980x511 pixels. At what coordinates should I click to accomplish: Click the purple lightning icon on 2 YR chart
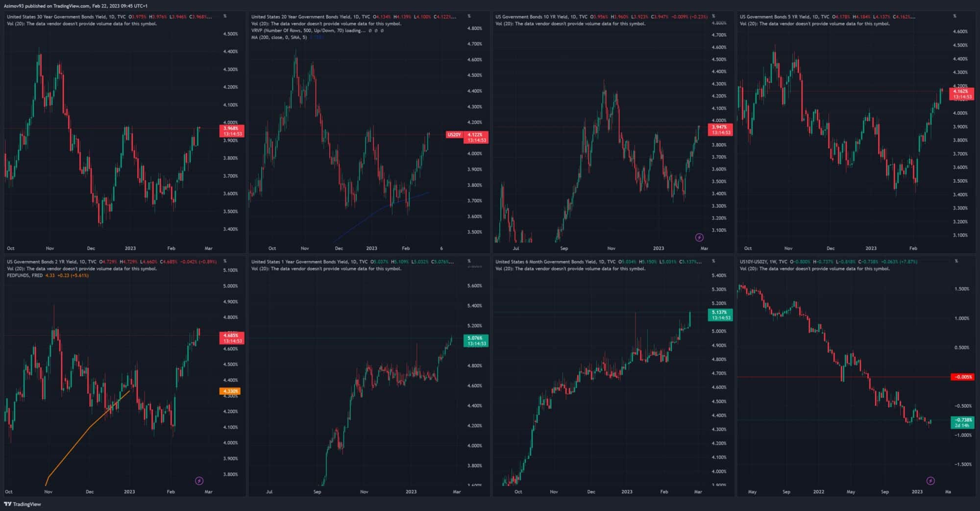199,481
